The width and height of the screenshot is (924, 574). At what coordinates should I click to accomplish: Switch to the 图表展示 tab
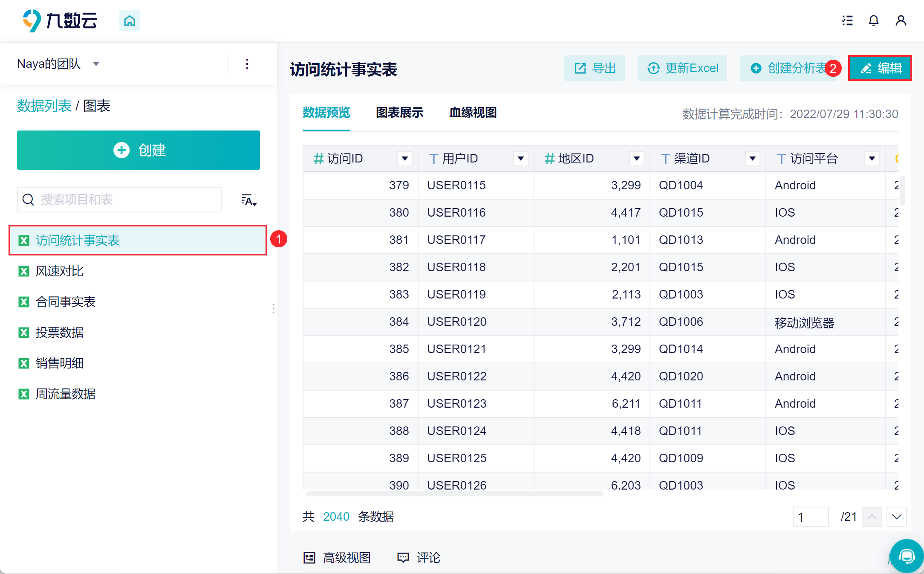[399, 113]
